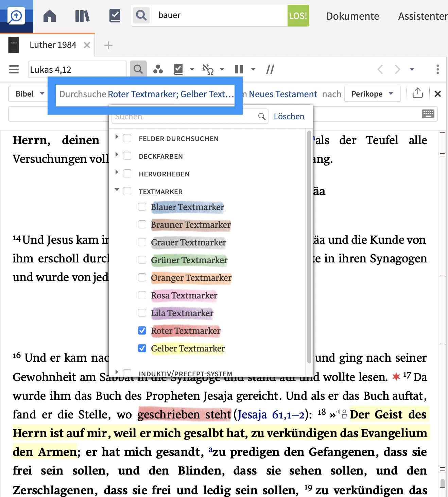Uncheck the Gelber Textmarker checkbox
The width and height of the screenshot is (448, 497).
click(142, 348)
